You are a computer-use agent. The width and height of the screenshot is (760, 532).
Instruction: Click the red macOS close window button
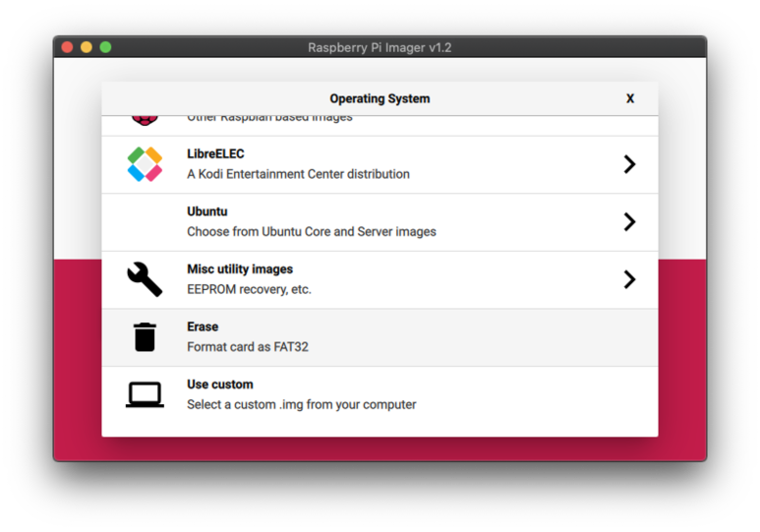point(68,47)
